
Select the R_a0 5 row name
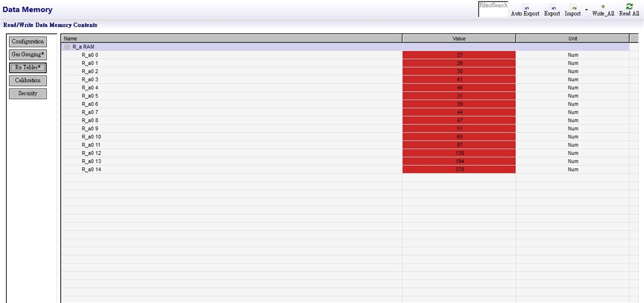pos(90,96)
